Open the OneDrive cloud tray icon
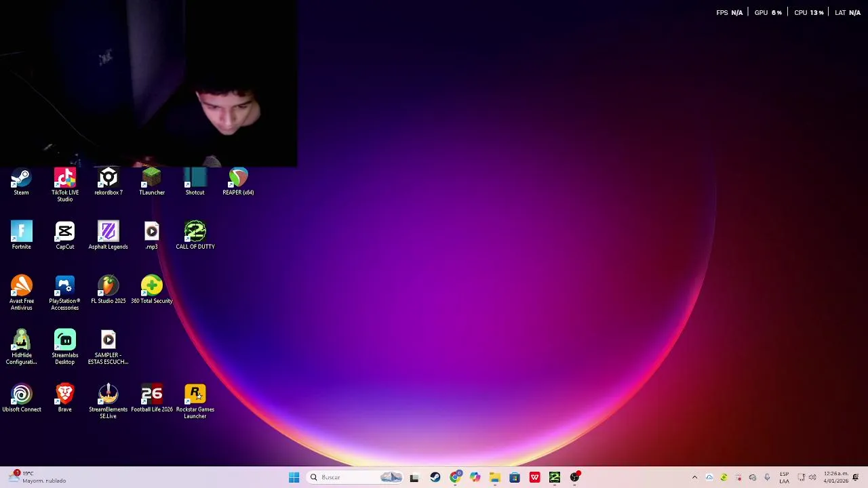868x488 pixels. 709,477
